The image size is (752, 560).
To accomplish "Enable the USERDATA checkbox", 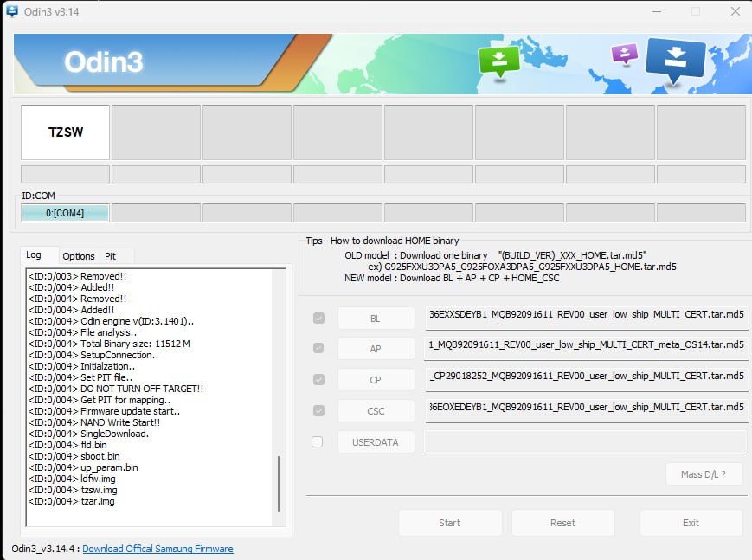I will pyautogui.click(x=317, y=441).
